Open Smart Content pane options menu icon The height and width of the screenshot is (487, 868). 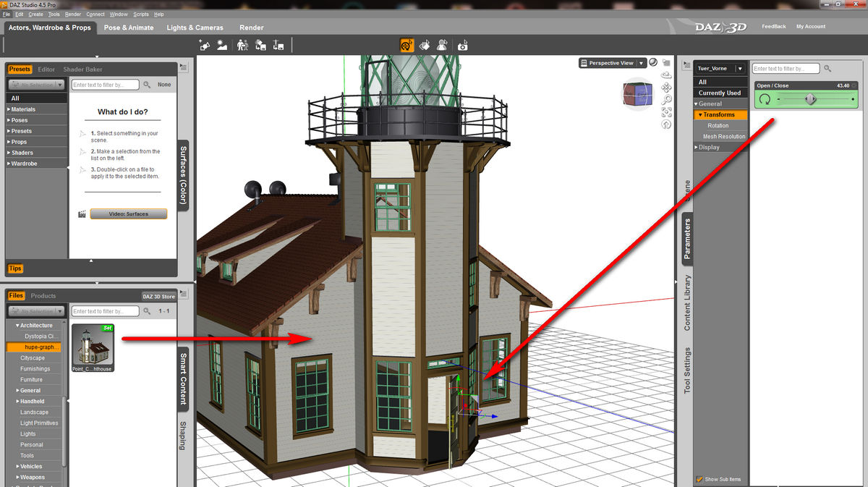tap(183, 294)
